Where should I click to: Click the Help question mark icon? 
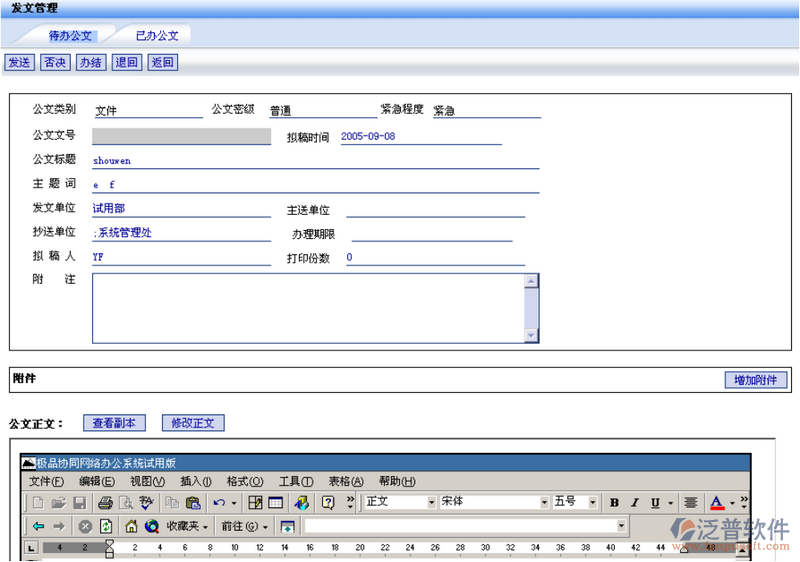328,503
